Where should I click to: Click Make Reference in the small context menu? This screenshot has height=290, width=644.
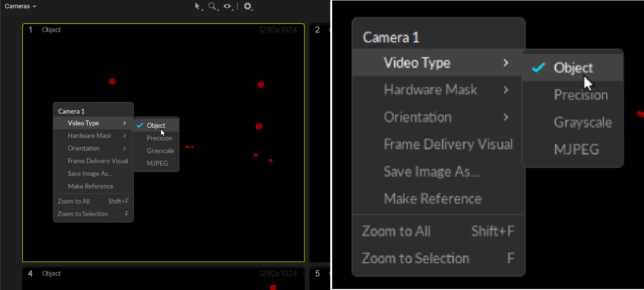(x=90, y=186)
